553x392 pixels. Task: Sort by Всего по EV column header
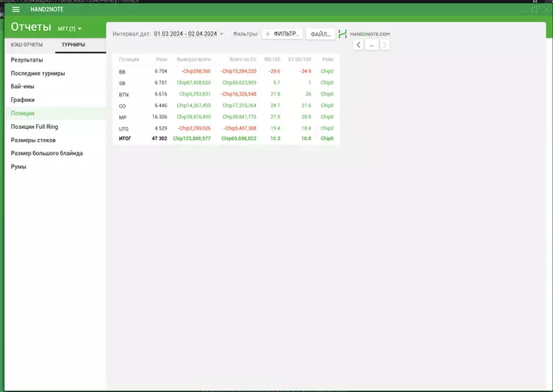(x=243, y=59)
